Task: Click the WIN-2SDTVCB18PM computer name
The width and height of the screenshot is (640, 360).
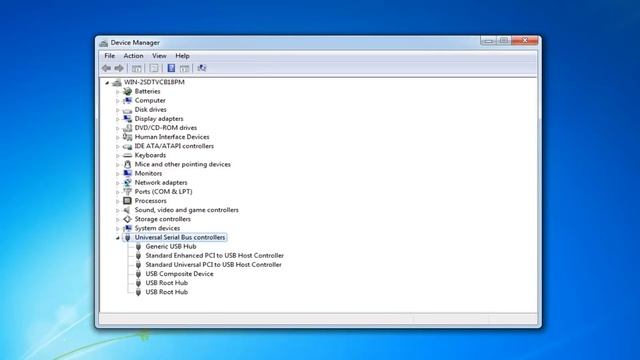Action: click(x=154, y=82)
